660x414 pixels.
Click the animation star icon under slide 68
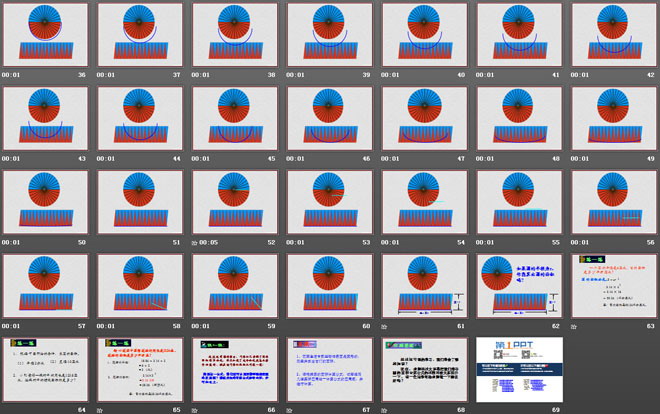pos(386,409)
